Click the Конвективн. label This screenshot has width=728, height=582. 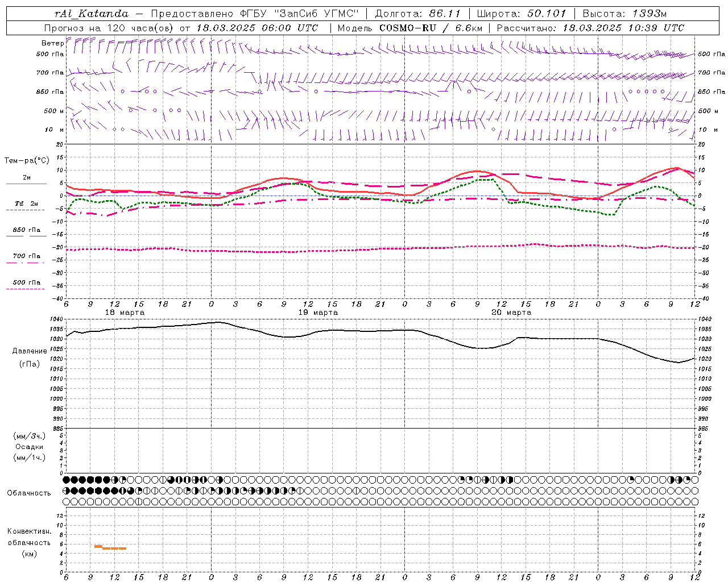pos(29,531)
